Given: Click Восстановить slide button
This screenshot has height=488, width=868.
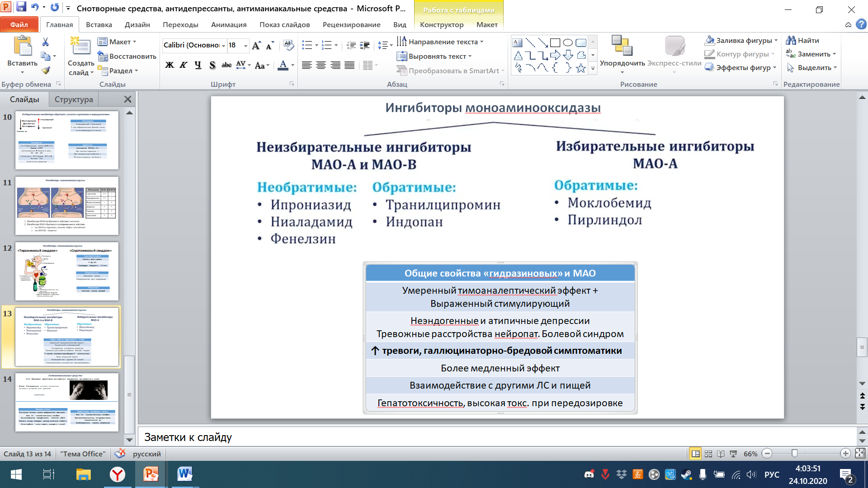Looking at the screenshot, I should tap(127, 56).
